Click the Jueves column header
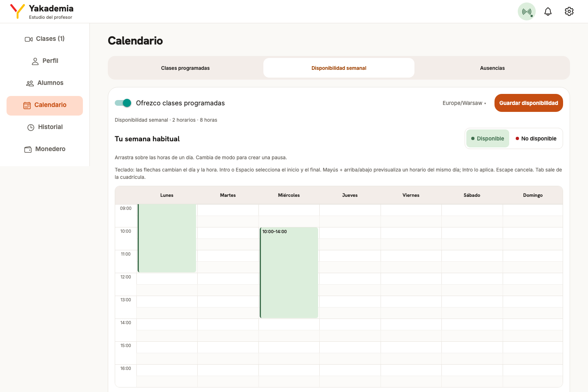 click(350, 195)
